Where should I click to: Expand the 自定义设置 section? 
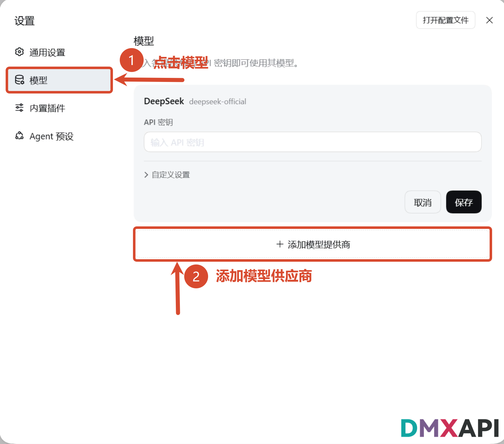[x=167, y=175]
